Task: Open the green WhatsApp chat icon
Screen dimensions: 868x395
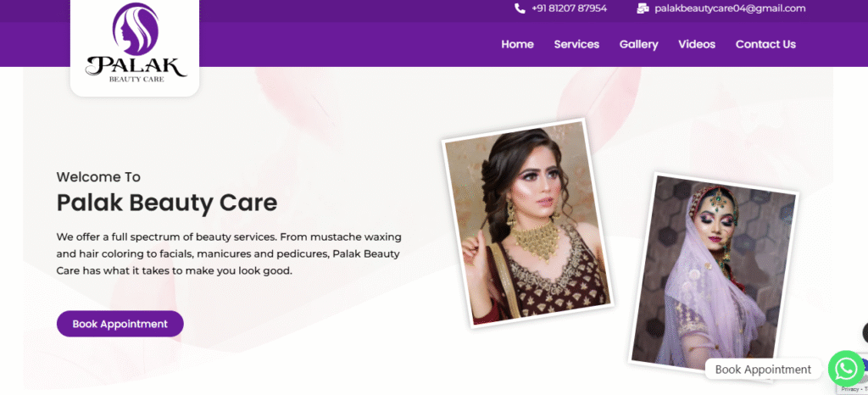Action: [x=845, y=369]
